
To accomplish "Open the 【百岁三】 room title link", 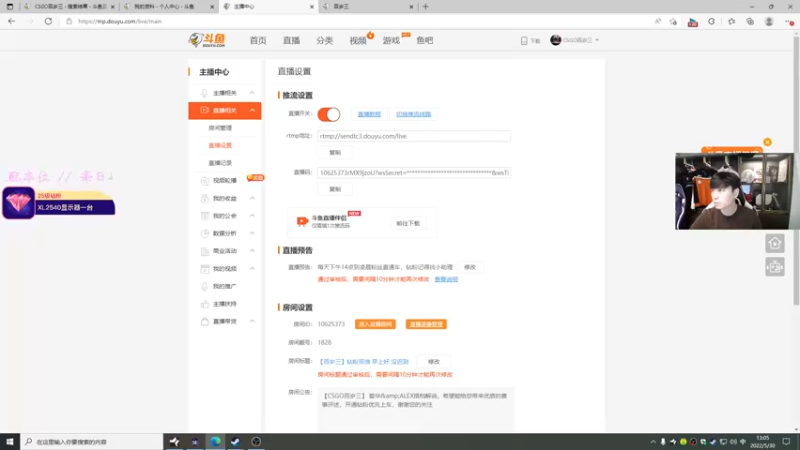I will click(x=364, y=362).
